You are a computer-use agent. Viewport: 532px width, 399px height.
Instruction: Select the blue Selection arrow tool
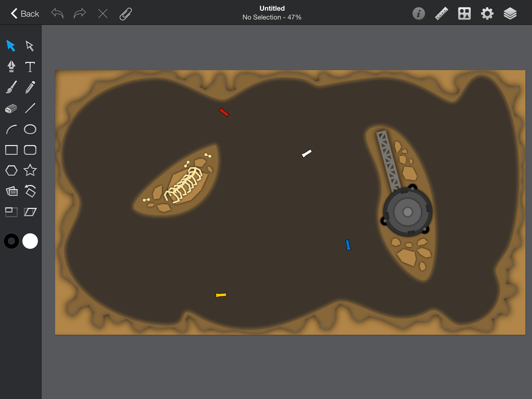[11, 46]
